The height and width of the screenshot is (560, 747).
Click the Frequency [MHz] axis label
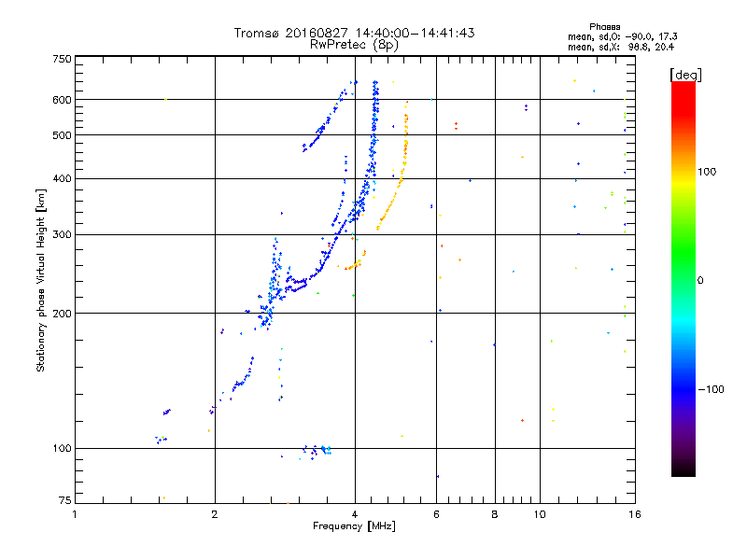pos(354,526)
